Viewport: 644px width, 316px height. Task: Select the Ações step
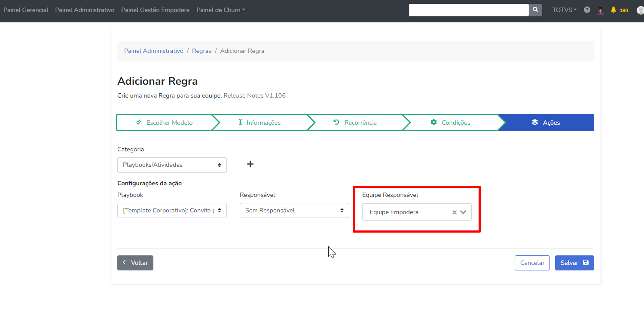point(546,123)
